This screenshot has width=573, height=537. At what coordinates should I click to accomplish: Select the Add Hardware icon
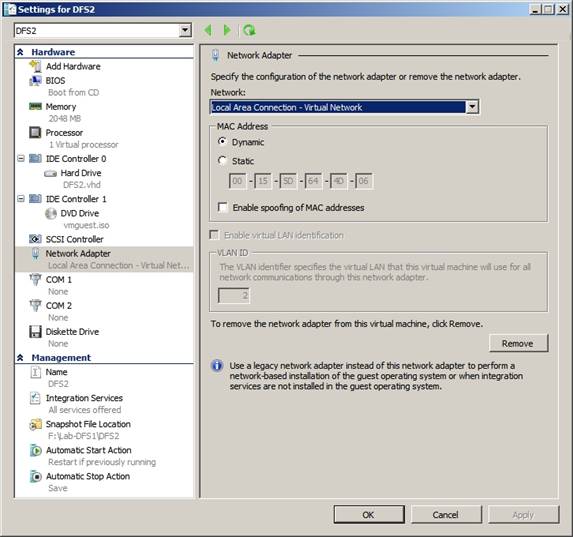click(x=35, y=66)
